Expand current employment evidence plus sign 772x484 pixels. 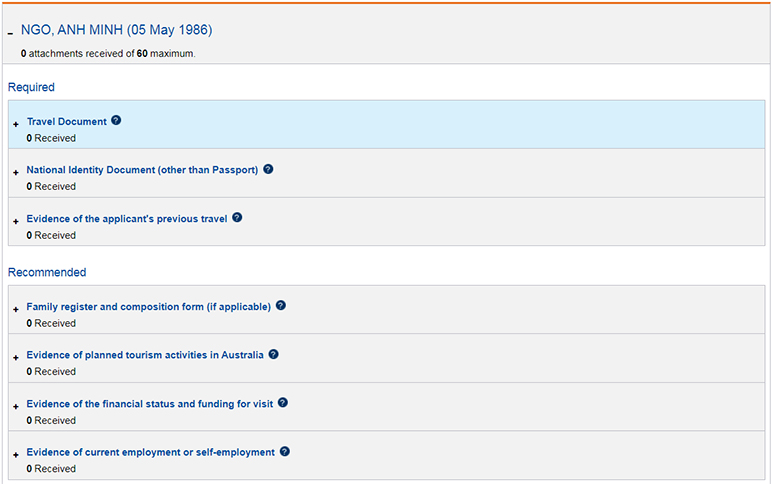[16, 454]
